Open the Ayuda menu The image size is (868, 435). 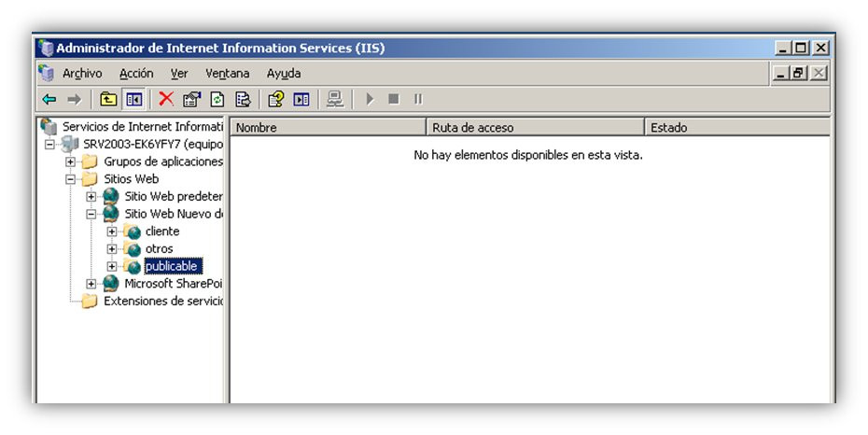pos(284,74)
